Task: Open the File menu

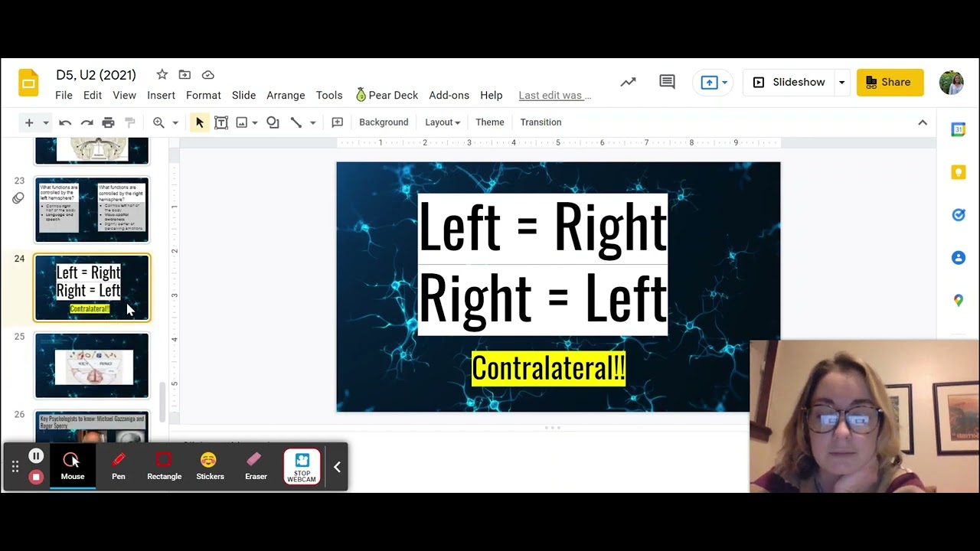Action: (64, 95)
